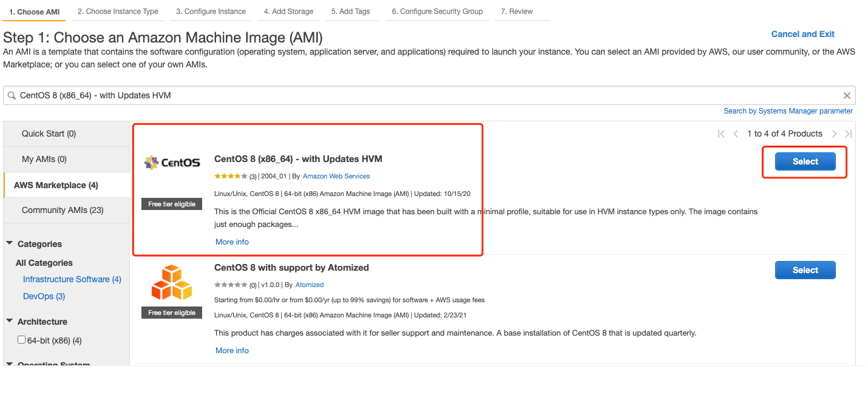
Task: Enable the 64-bit (x86) architecture checkbox
Action: (x=22, y=340)
